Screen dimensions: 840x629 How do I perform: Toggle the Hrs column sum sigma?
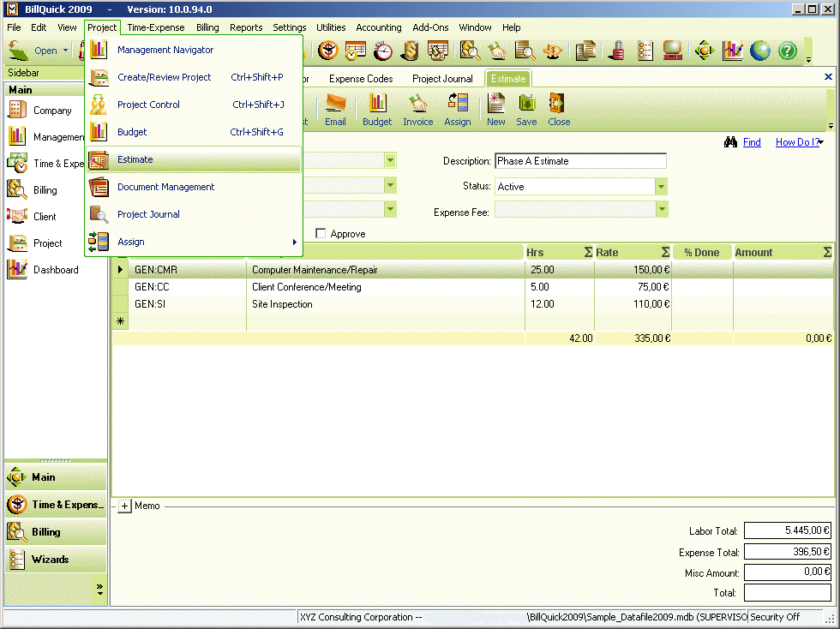click(588, 252)
